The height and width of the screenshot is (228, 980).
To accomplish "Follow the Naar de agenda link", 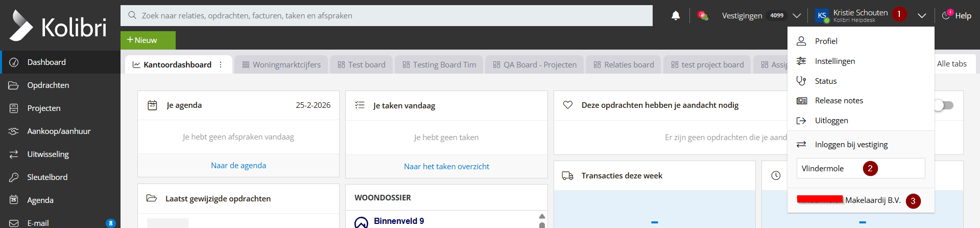I will pyautogui.click(x=238, y=166).
